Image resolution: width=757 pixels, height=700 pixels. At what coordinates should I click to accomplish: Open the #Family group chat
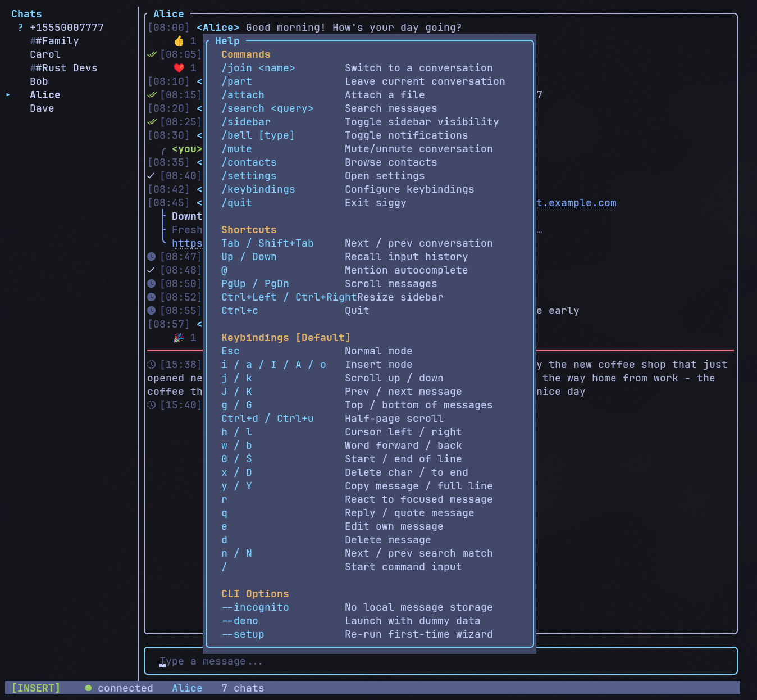point(54,41)
